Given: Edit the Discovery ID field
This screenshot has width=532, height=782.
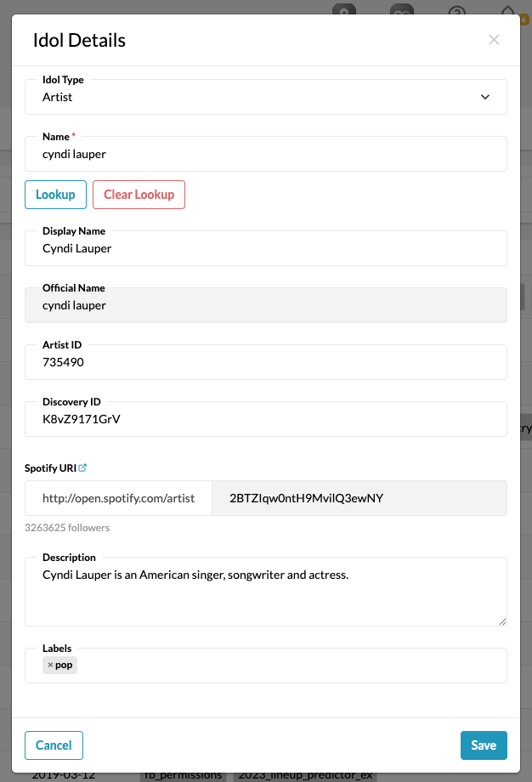Looking at the screenshot, I should coord(265,419).
